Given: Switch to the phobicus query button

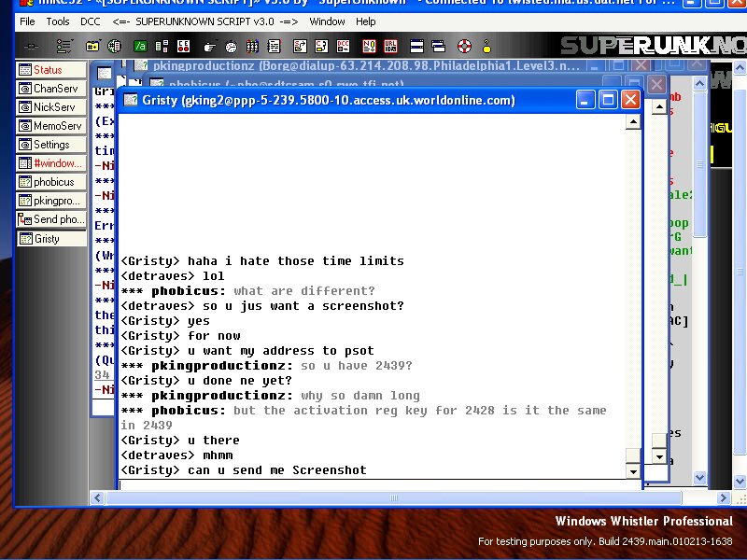Looking at the screenshot, I should point(53,182).
